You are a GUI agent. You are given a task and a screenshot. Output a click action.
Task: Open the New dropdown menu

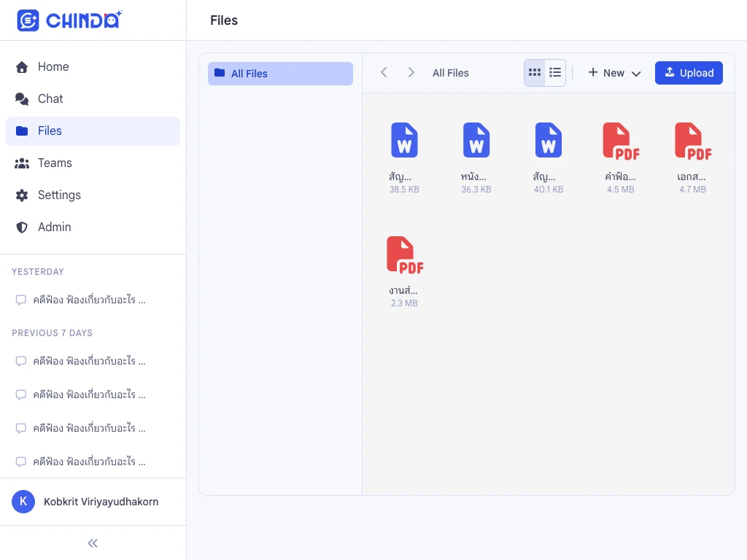pos(614,73)
